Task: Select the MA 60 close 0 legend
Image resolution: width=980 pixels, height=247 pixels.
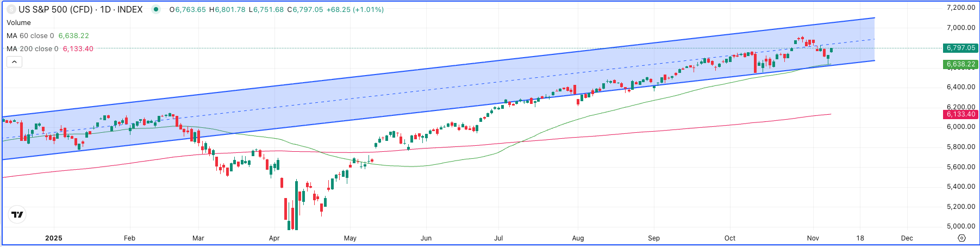Action: pos(30,35)
